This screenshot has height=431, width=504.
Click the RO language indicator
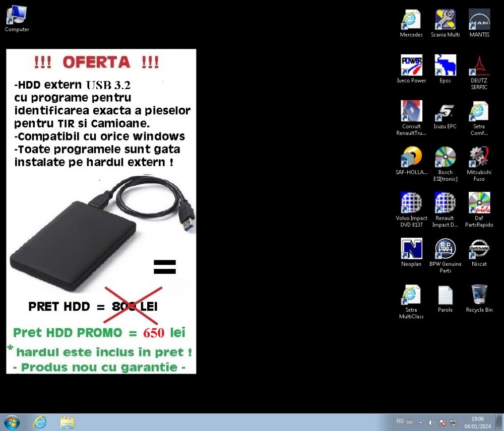click(x=400, y=421)
